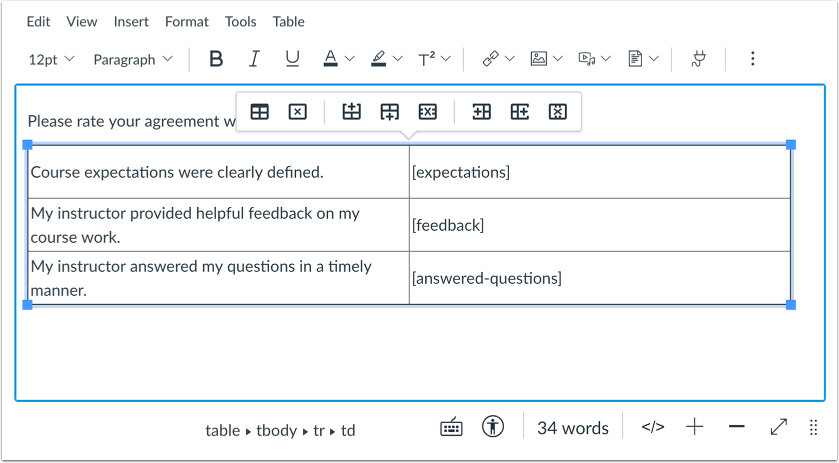Click the minus icon in status bar
Image resolution: width=839 pixels, height=463 pixels.
tap(737, 427)
